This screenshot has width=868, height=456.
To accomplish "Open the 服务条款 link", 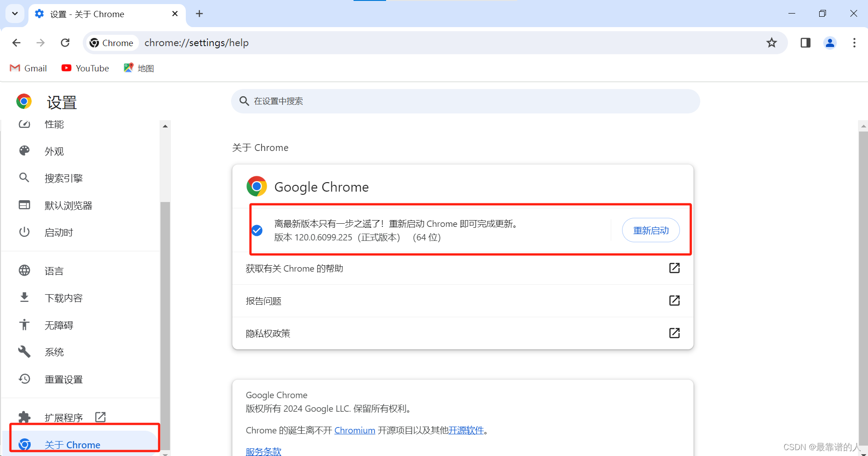I will 264,451.
